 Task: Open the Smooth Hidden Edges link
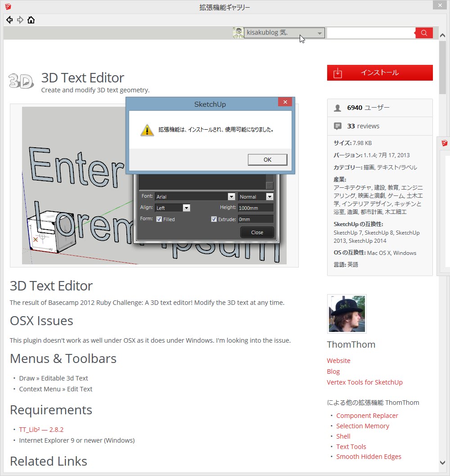tap(369, 457)
